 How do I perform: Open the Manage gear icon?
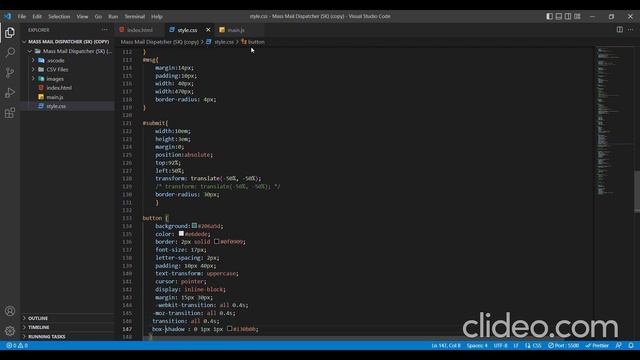point(10,331)
